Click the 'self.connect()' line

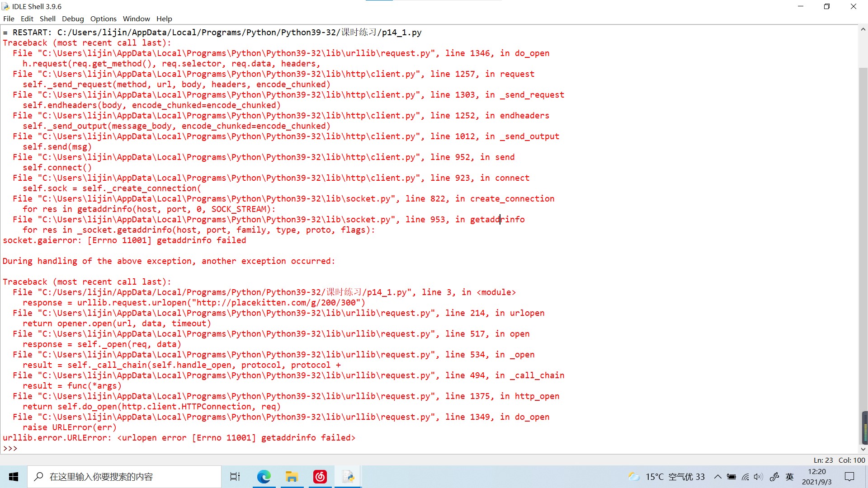(x=57, y=168)
